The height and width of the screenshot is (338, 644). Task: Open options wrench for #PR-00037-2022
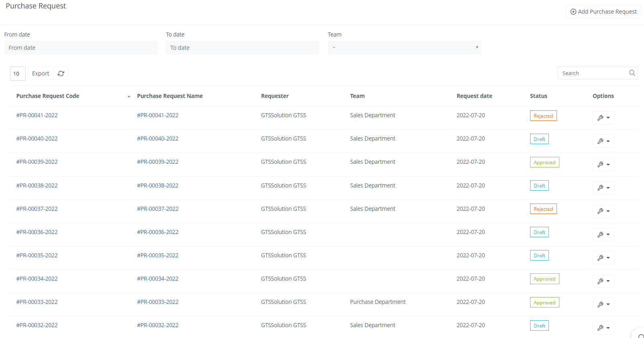(x=603, y=211)
